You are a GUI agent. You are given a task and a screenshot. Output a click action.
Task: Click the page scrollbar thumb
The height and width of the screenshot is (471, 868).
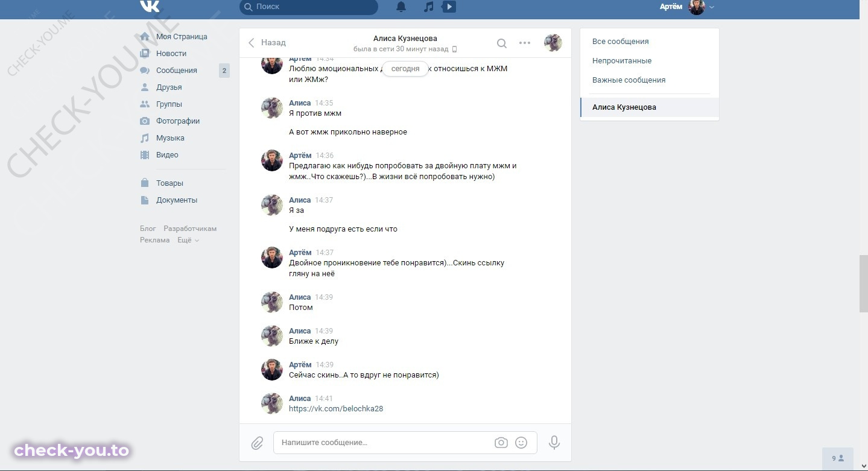[863, 283]
